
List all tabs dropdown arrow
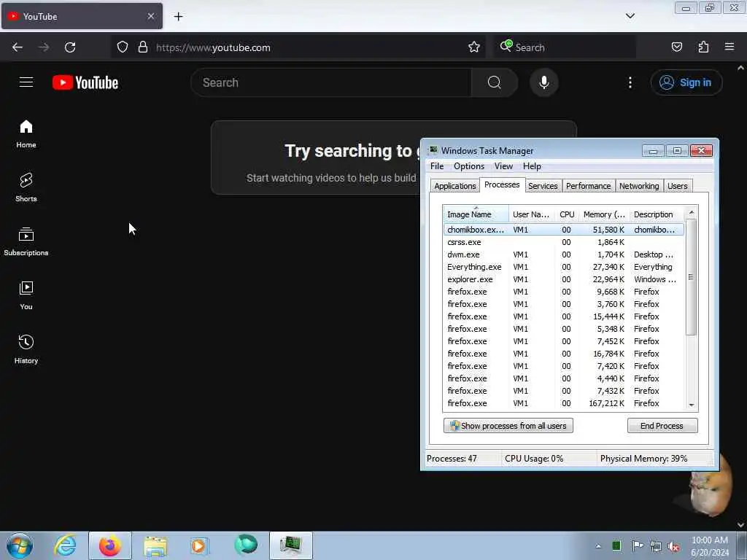[630, 16]
